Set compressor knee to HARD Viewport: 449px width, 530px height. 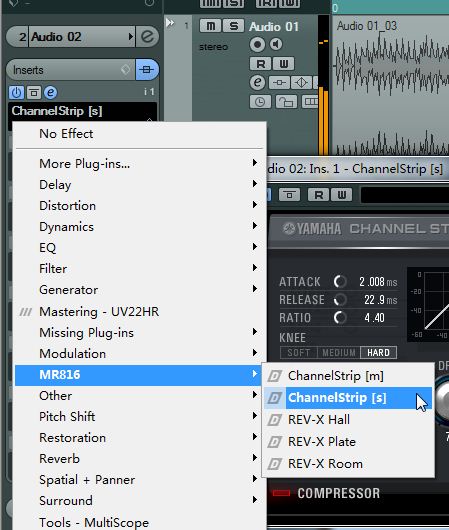pyautogui.click(x=378, y=353)
